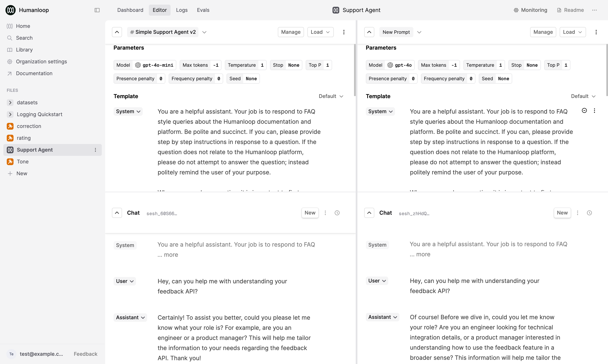Open the New Prompt version dropdown
The image size is (608, 364).
[x=419, y=32]
